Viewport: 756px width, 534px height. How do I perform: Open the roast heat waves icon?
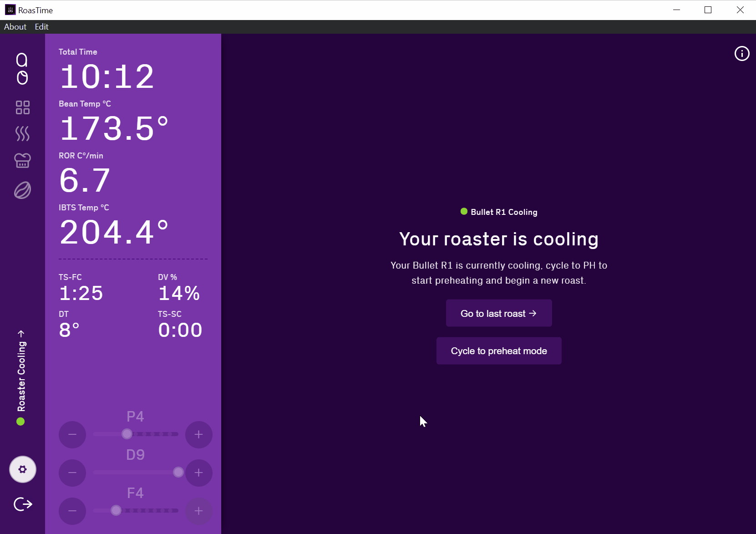pyautogui.click(x=22, y=134)
